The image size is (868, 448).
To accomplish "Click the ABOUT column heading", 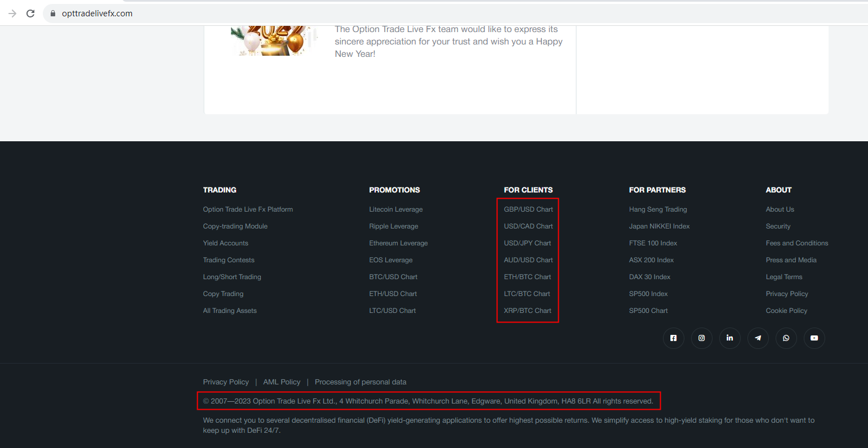I will 779,190.
